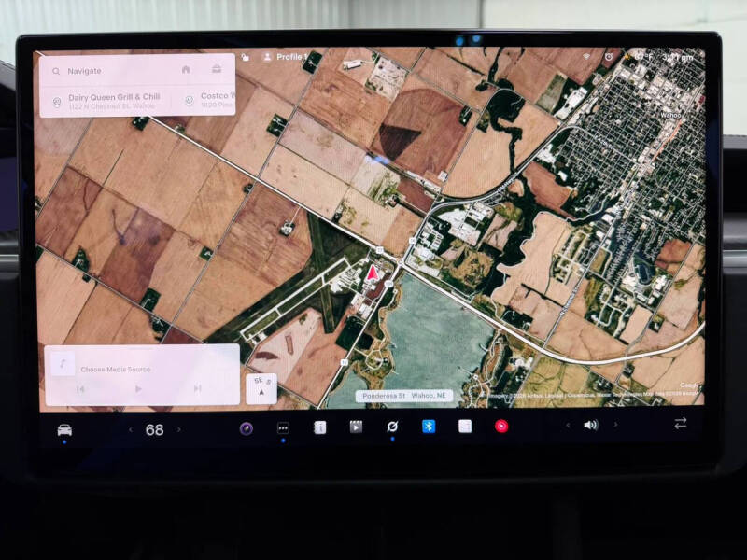Navigate to work using briefcase icon
The height and width of the screenshot is (560, 747).
tap(217, 69)
